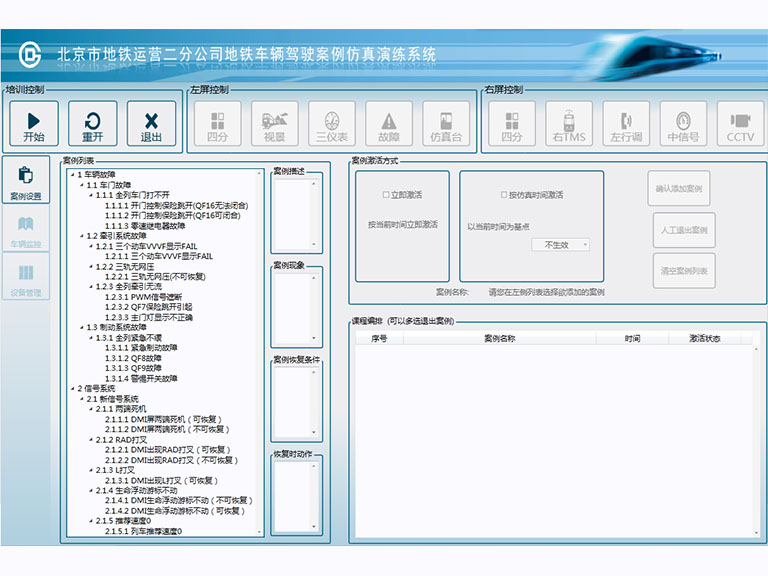This screenshot has height=576, width=768.
Task: Select case 1.1.1.3 零速继电器故障
Action: [145, 226]
